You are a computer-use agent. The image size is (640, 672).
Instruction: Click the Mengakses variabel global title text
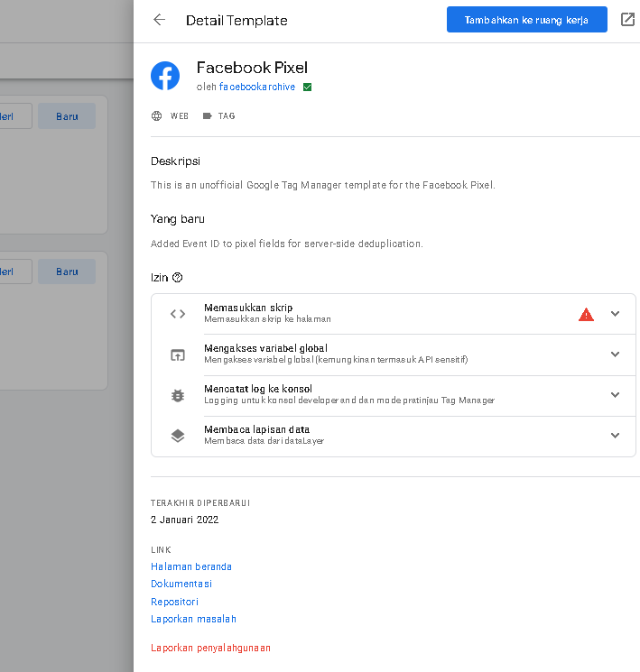265,348
